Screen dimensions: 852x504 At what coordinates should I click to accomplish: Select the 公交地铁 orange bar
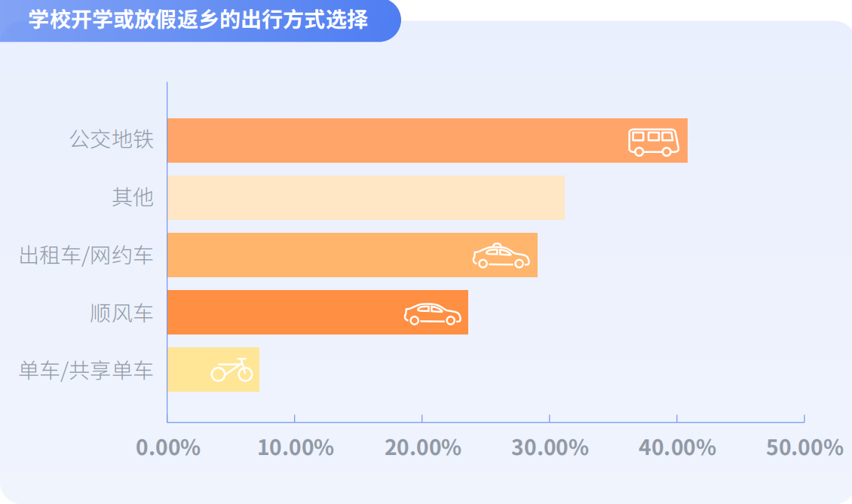(392, 141)
